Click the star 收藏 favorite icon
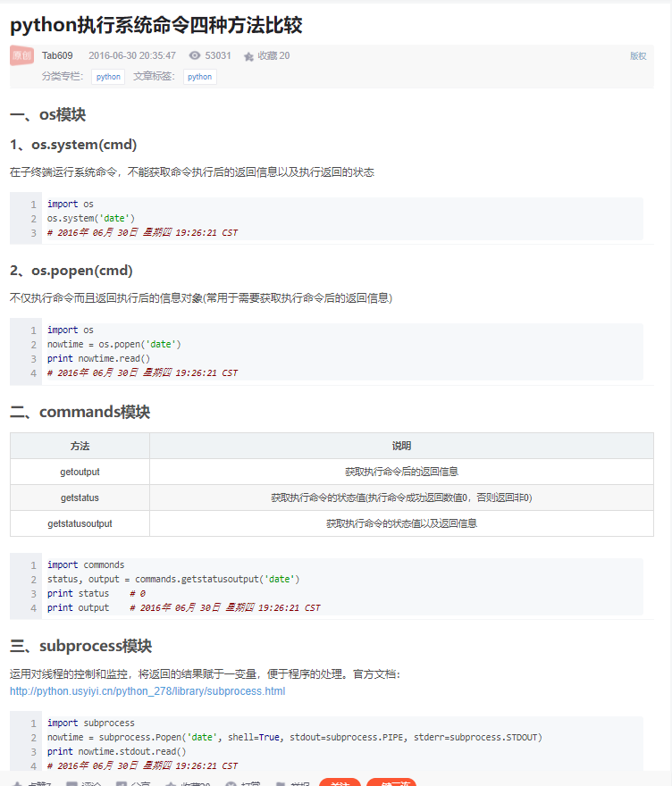The height and width of the screenshot is (786, 672). click(248, 56)
